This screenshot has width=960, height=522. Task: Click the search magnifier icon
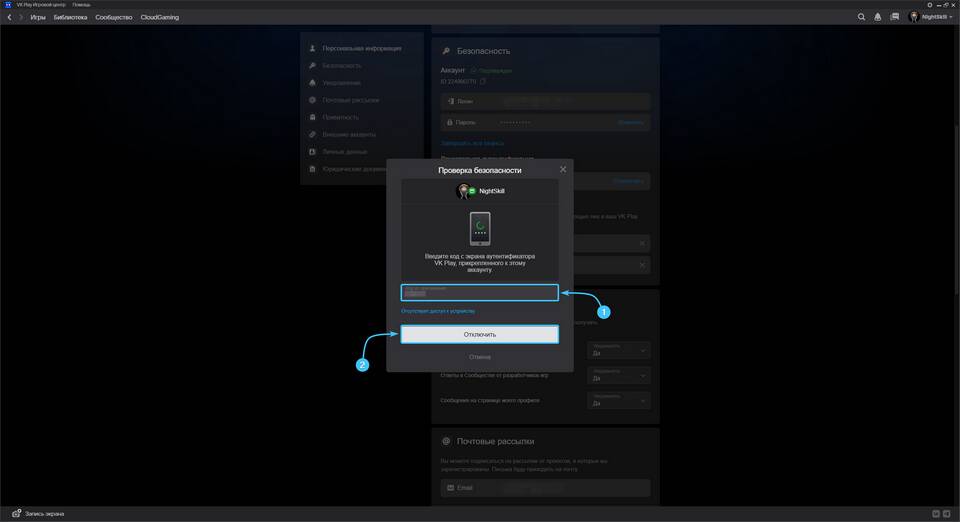(861, 17)
